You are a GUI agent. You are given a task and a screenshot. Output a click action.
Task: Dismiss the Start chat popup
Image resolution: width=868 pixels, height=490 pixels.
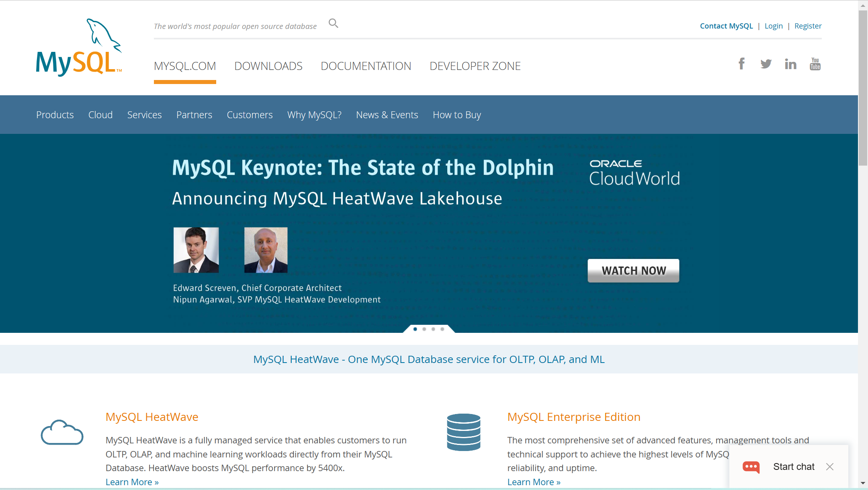[830, 467]
